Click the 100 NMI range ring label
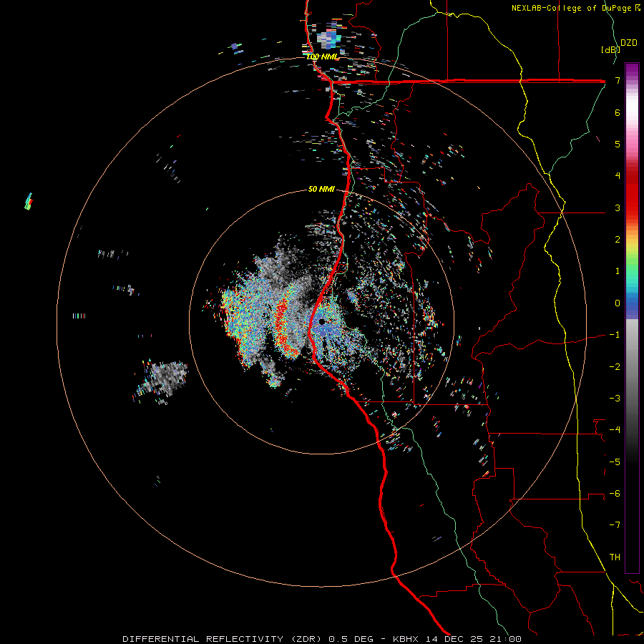This screenshot has width=644, height=644. 322,57
